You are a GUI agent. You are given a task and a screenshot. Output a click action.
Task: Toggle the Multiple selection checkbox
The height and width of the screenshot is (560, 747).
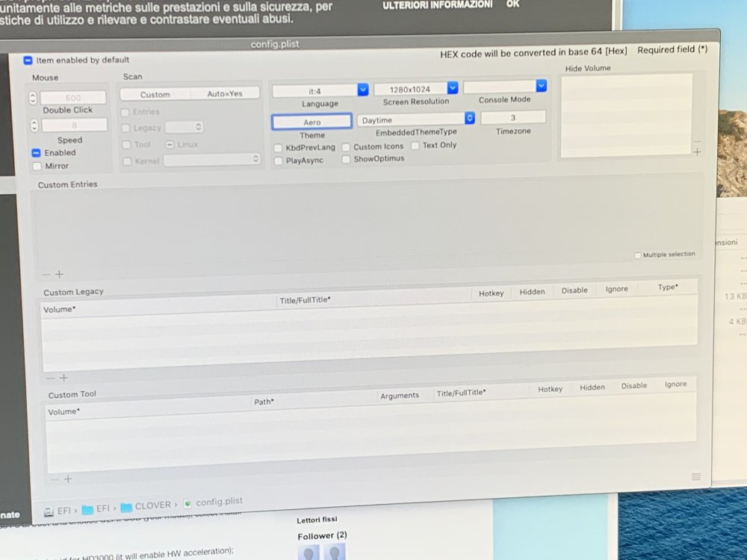[x=638, y=255]
